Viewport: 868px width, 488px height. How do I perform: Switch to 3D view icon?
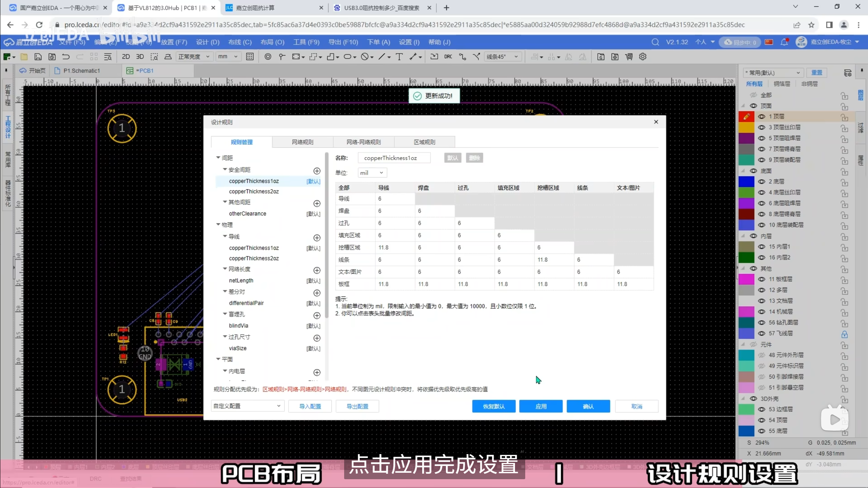[x=140, y=57]
